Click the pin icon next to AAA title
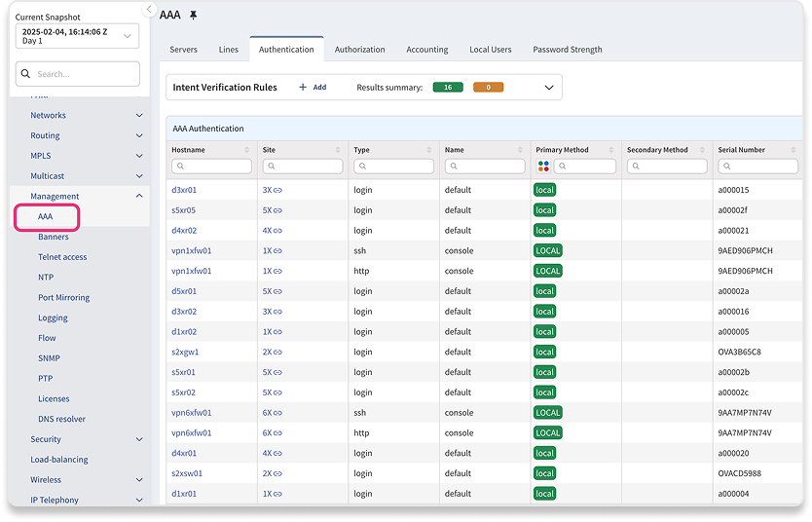The width and height of the screenshot is (812, 522). (193, 16)
